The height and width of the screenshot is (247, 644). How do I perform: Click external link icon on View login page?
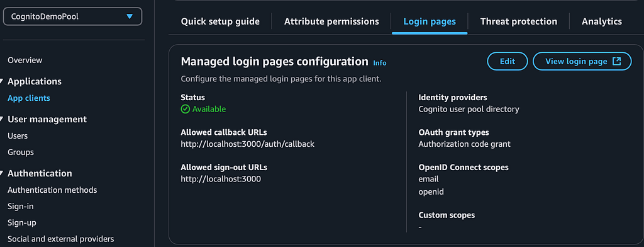tap(616, 61)
